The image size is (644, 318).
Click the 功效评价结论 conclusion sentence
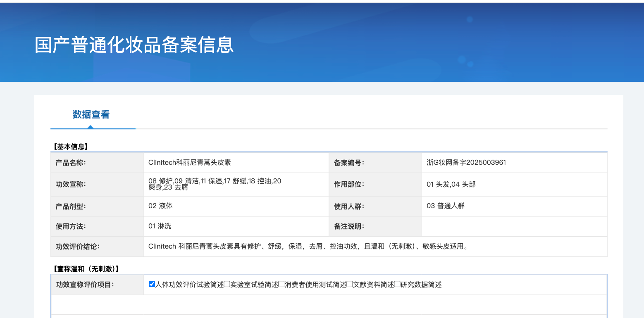308,247
